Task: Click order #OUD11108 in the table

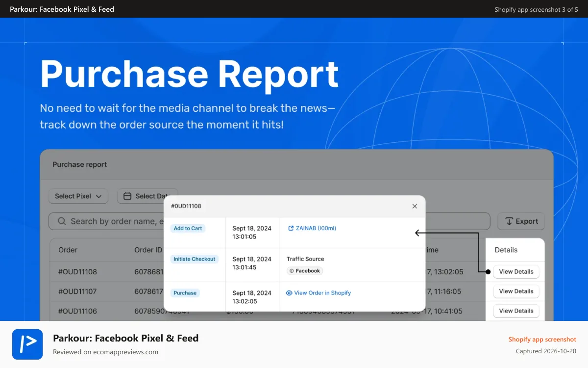Action: [x=77, y=271]
